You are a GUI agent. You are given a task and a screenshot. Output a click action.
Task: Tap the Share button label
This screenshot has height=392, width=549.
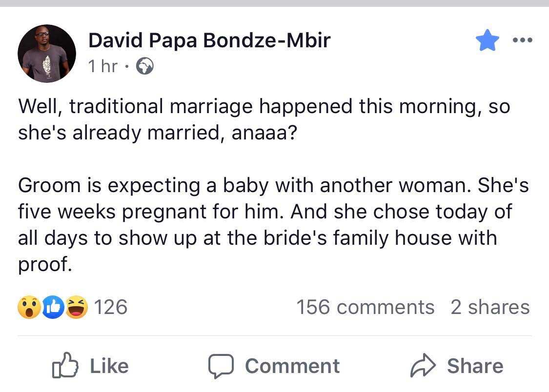click(475, 366)
